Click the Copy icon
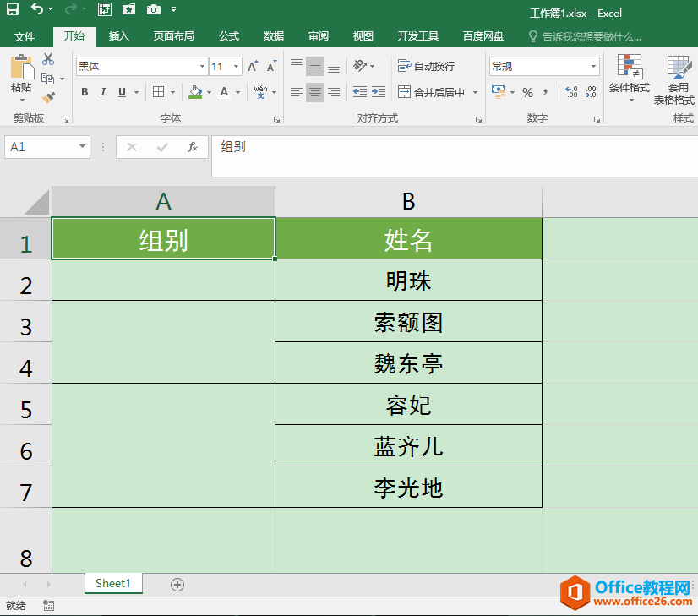The height and width of the screenshot is (616, 698). 47,79
